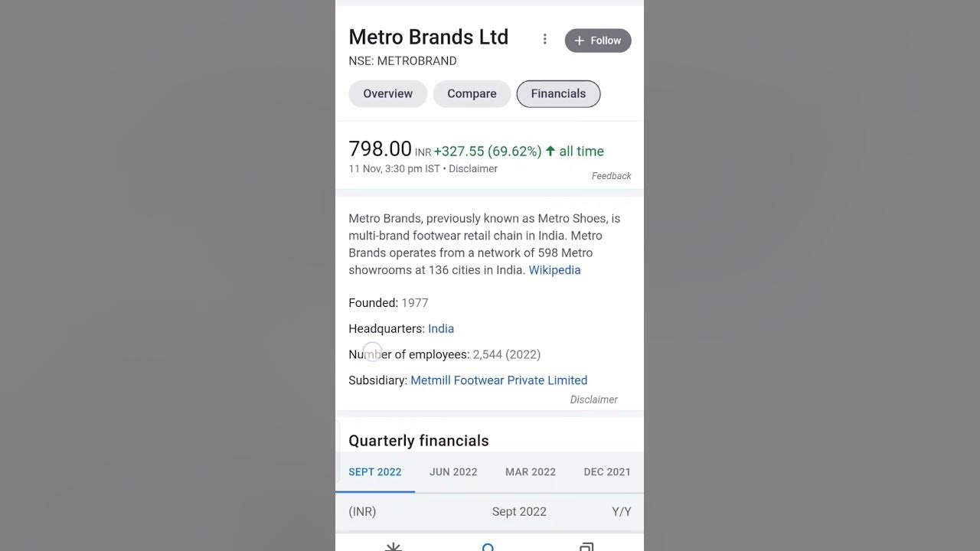Select the DEC 2021 quarter tab
The image size is (980, 551).
pyautogui.click(x=607, y=471)
